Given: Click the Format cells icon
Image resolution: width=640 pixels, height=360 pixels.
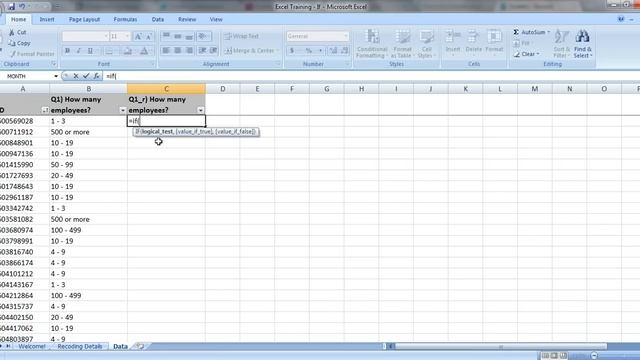Looking at the screenshot, I should pyautogui.click(x=494, y=37).
